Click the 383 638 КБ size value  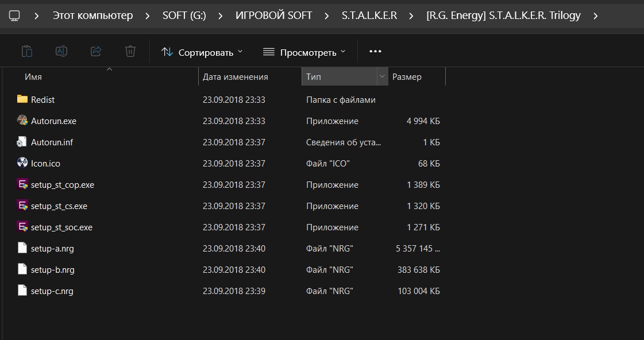419,270
